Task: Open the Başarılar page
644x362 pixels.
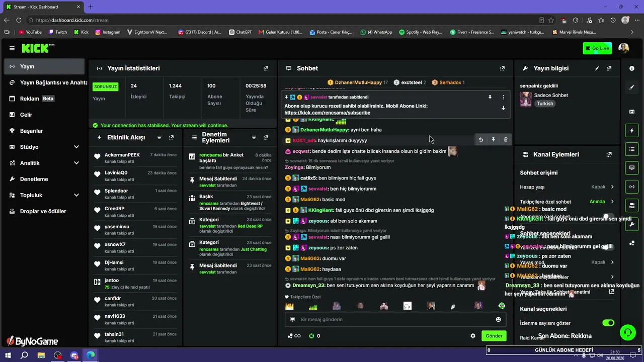Action: 44,131
